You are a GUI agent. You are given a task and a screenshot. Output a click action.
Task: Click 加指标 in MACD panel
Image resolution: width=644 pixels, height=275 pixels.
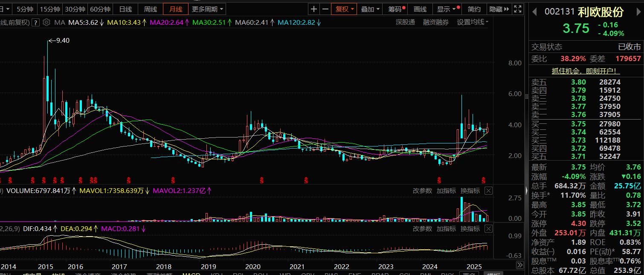pyautogui.click(x=446, y=229)
